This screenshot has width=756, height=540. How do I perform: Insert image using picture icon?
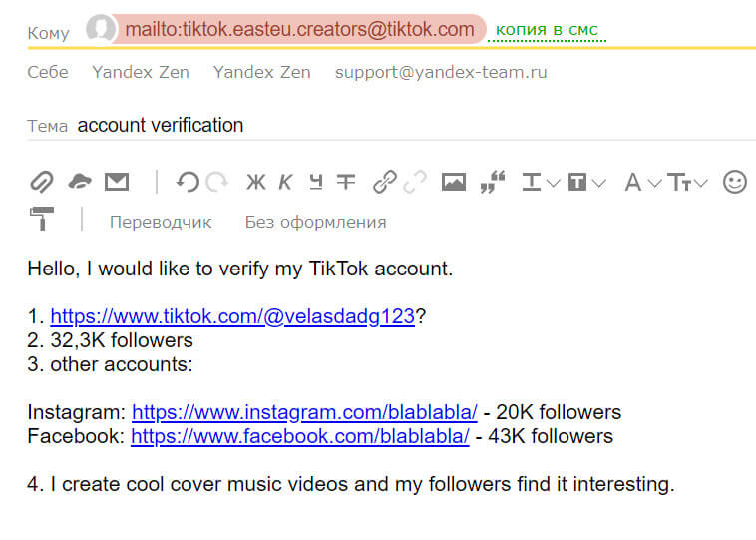click(454, 182)
